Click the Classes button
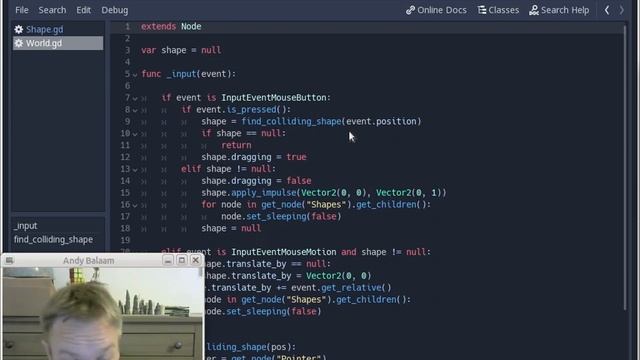This screenshot has height=360, width=640. click(498, 10)
